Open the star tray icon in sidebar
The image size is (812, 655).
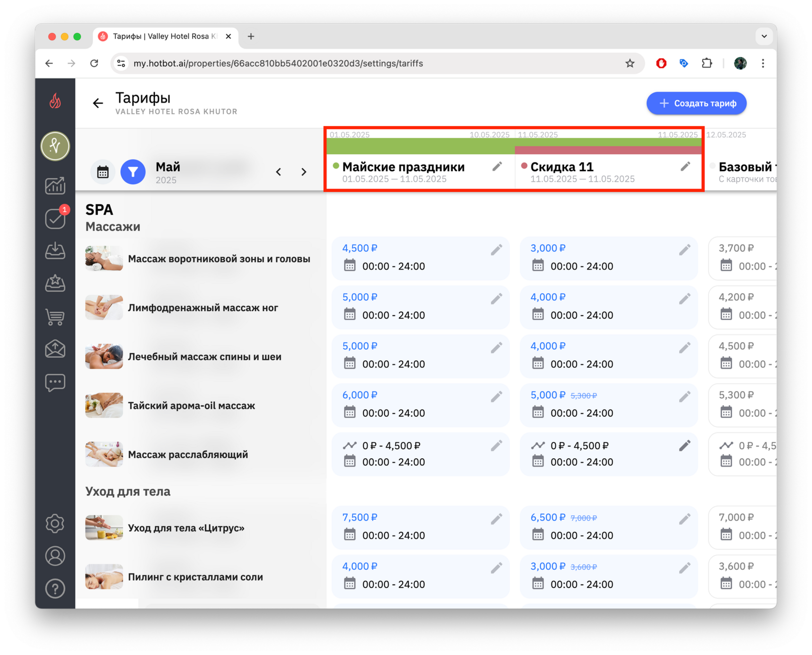55,283
